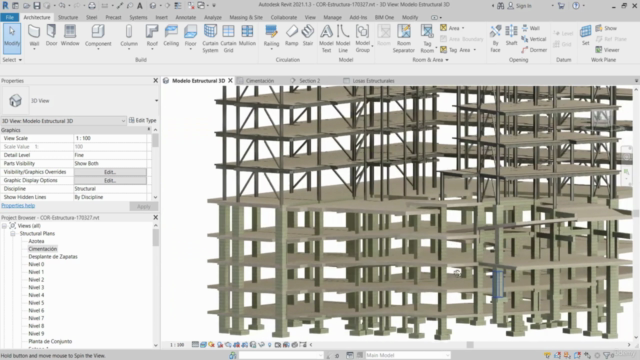Switch to the Cimentación view tab
Viewport: 640px width, 360px height.
[x=260, y=81]
